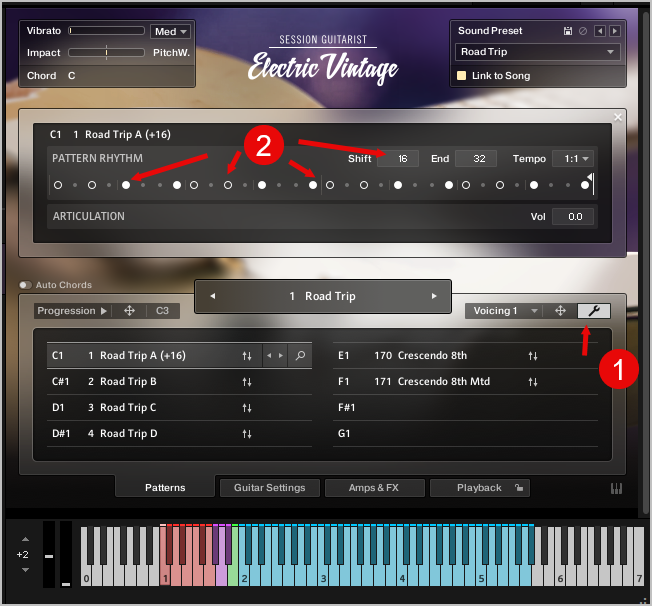Select next pattern for C1 slot

pos(281,356)
